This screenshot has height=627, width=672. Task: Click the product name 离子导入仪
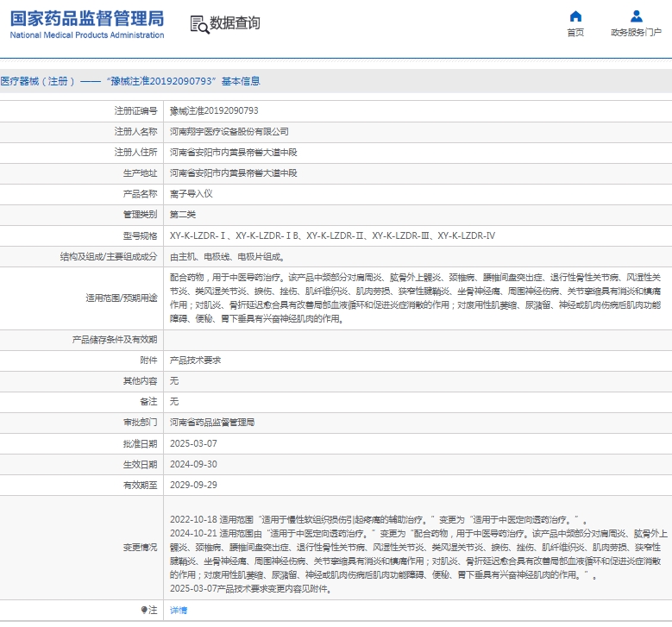point(192,194)
